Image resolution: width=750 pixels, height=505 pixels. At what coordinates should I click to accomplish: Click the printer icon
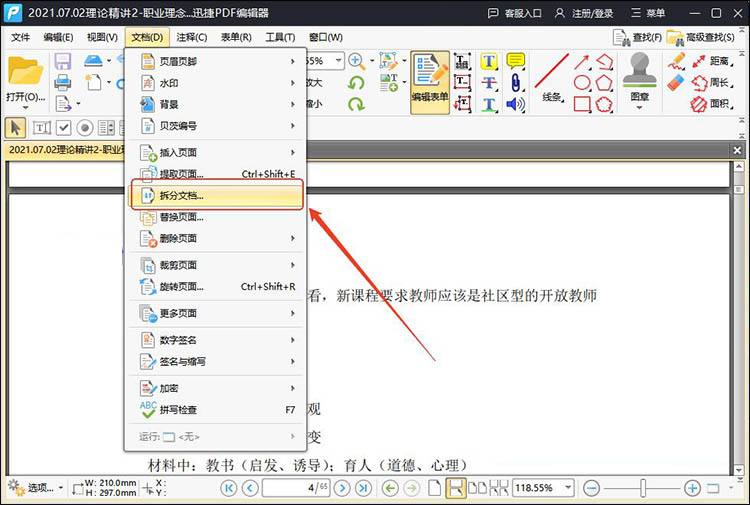tap(63, 82)
